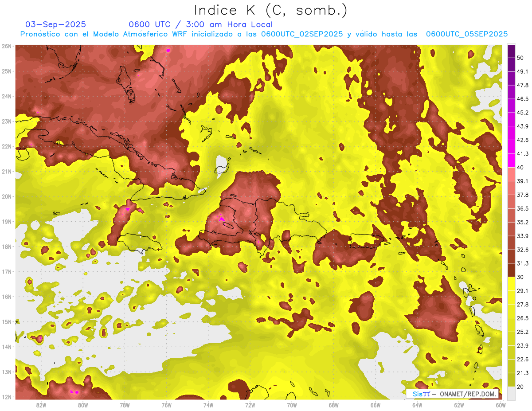Click the dark purple swatch beside value 50

[512, 51]
